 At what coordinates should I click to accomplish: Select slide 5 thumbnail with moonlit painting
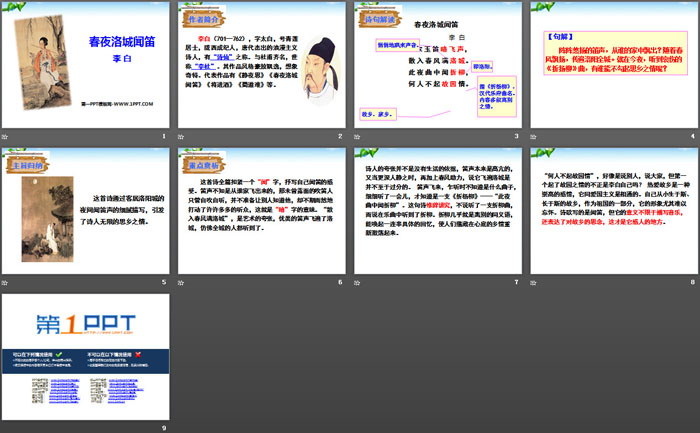click(x=86, y=211)
